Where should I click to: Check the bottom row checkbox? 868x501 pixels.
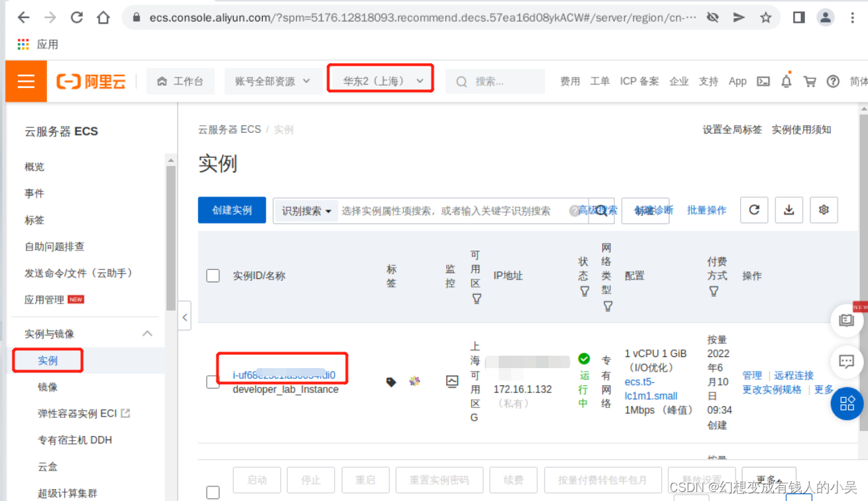[213, 493]
